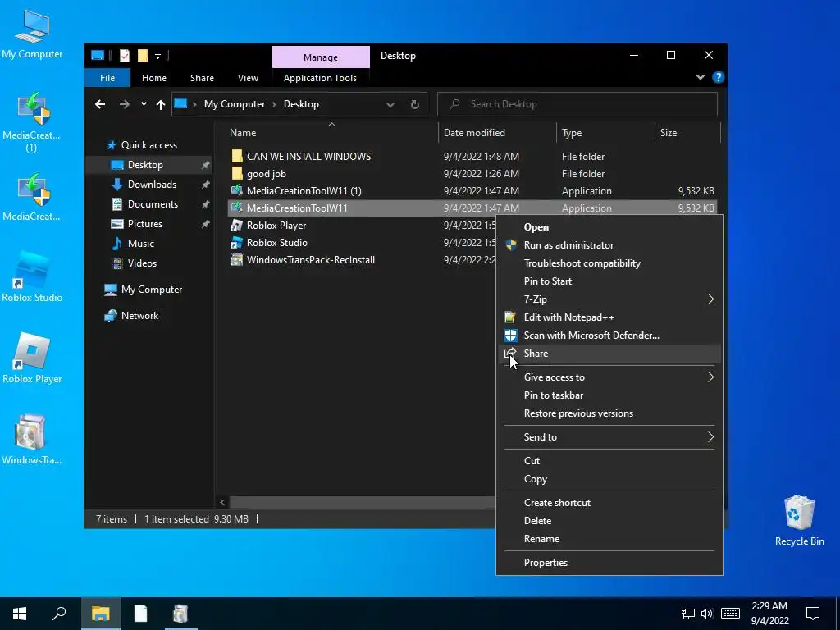Open the notification center icon
840x630 pixels.
tap(813, 614)
